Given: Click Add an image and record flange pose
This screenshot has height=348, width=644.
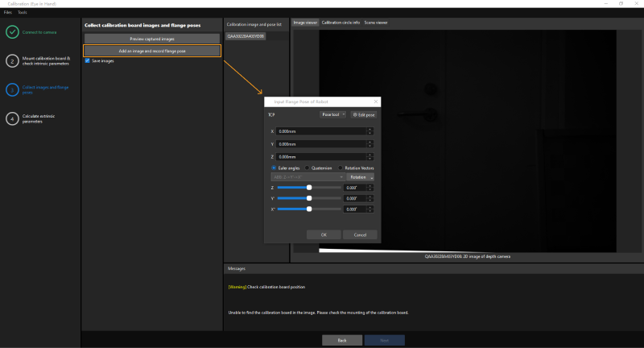Looking at the screenshot, I should click(152, 50).
